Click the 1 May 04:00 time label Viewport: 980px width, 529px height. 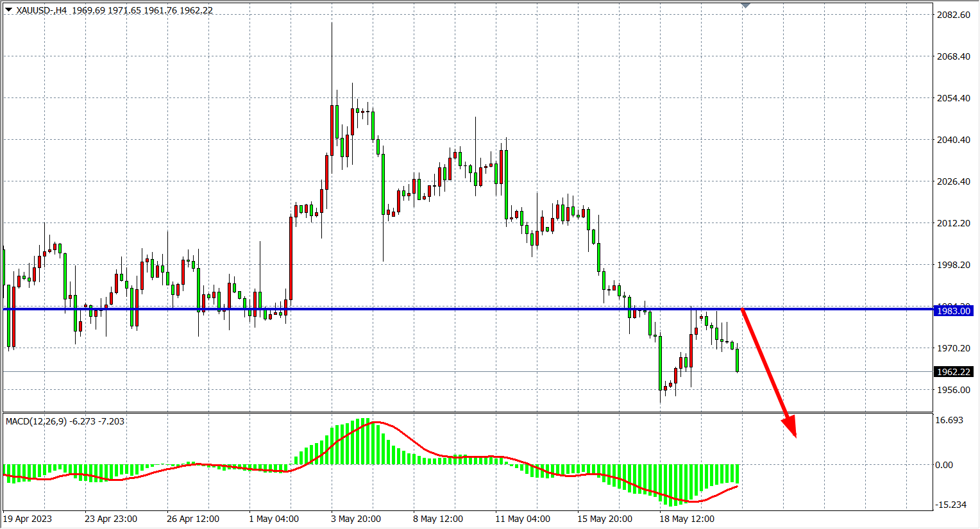274,519
